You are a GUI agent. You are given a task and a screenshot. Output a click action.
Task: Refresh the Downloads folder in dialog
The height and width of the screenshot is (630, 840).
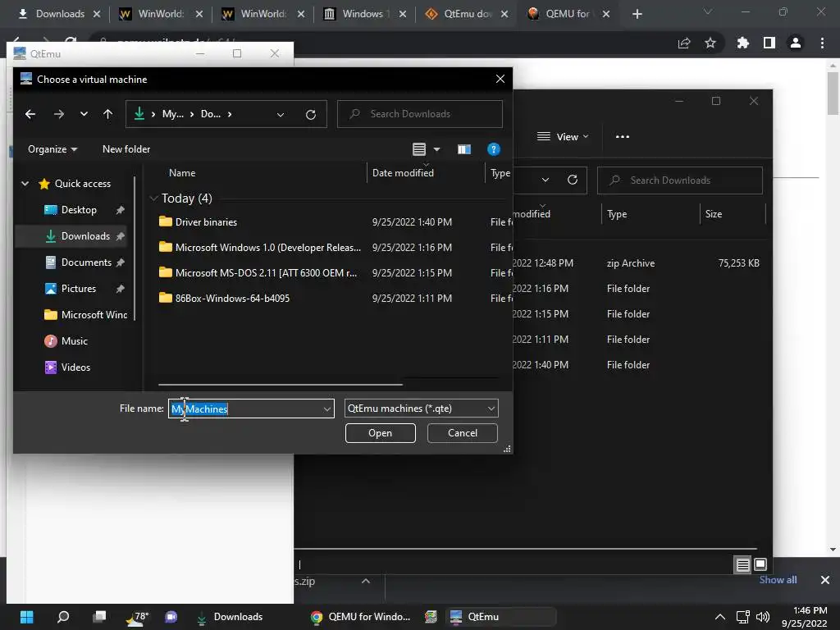pyautogui.click(x=311, y=115)
